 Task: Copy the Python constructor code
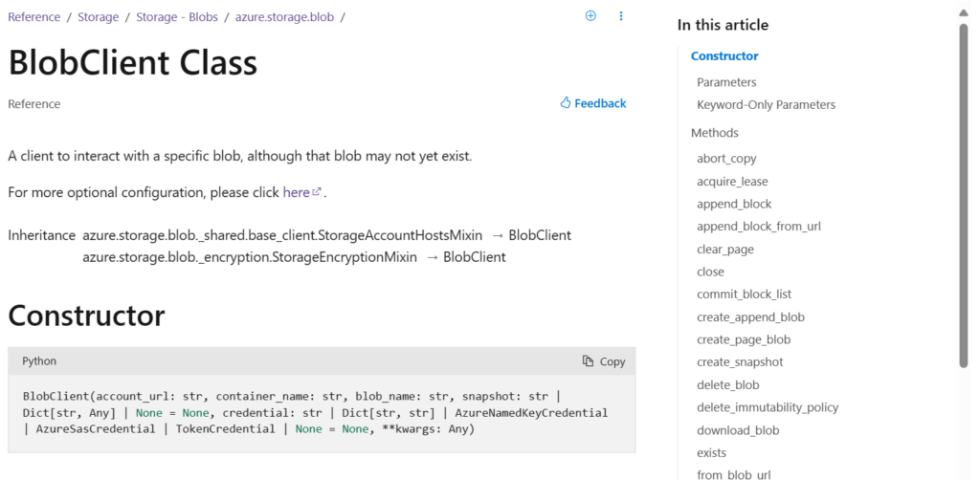[604, 361]
